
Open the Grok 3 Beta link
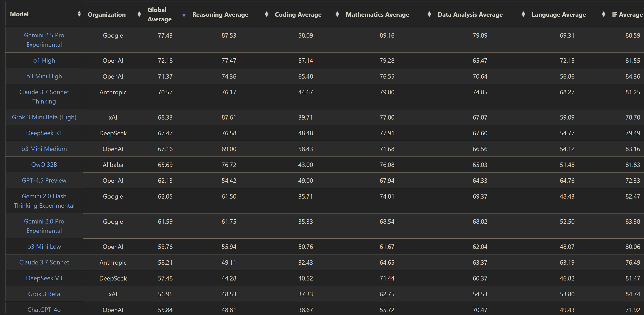click(44, 294)
